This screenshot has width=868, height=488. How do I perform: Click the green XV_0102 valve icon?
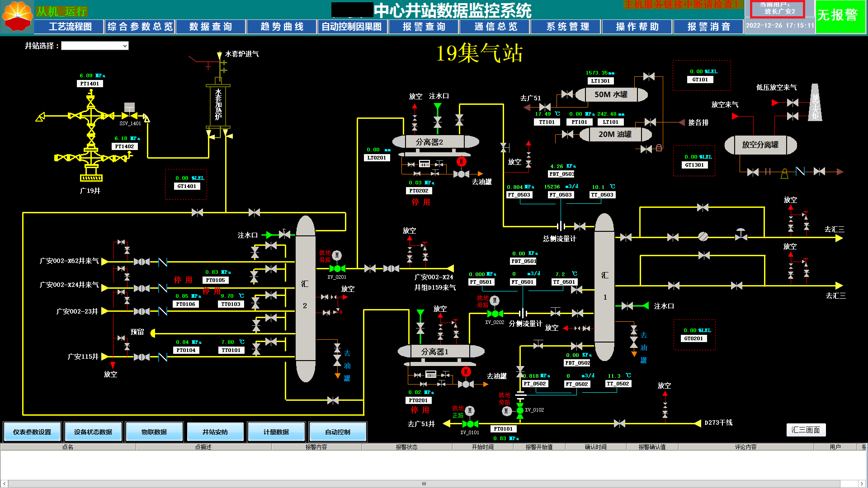520,410
